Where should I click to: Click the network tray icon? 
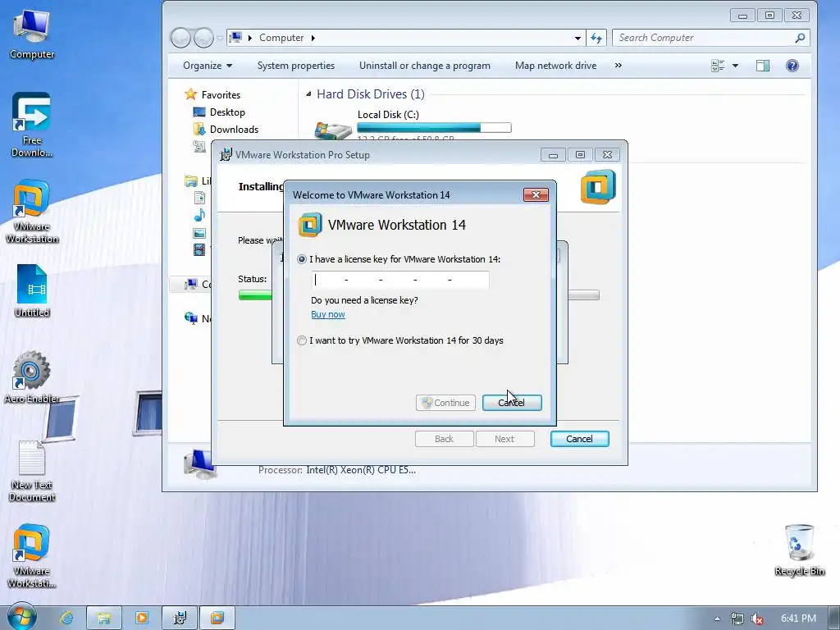click(737, 619)
